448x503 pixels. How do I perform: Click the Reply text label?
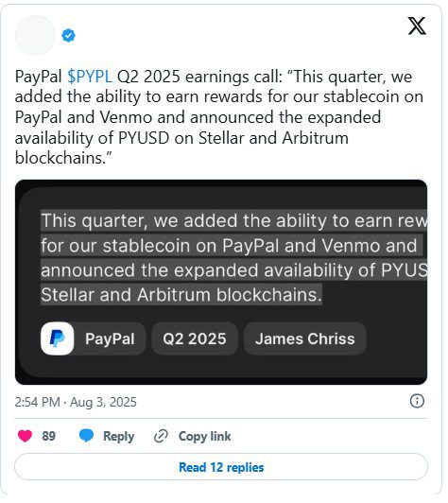[119, 437]
